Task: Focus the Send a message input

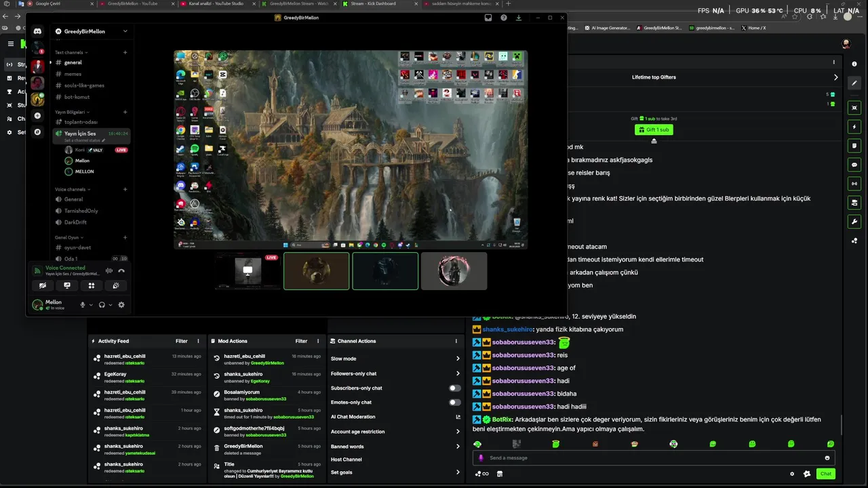Action: point(654,458)
